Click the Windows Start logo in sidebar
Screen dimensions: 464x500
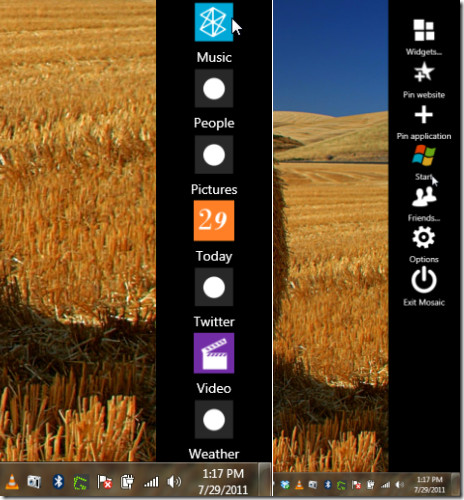(424, 156)
